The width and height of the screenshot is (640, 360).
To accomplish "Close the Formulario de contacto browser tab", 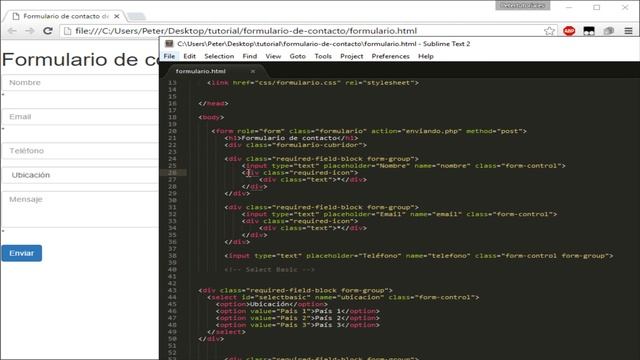I will pyautogui.click(x=117, y=16).
